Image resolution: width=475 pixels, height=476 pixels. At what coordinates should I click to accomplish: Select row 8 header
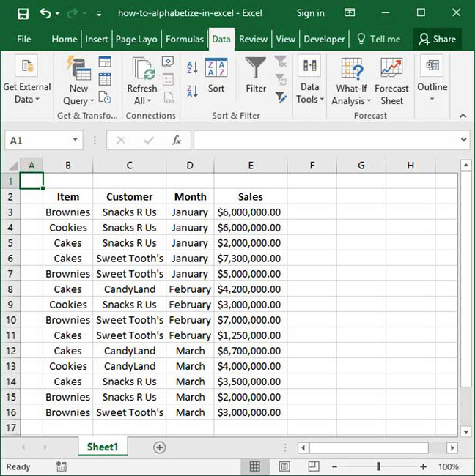tap(10, 289)
